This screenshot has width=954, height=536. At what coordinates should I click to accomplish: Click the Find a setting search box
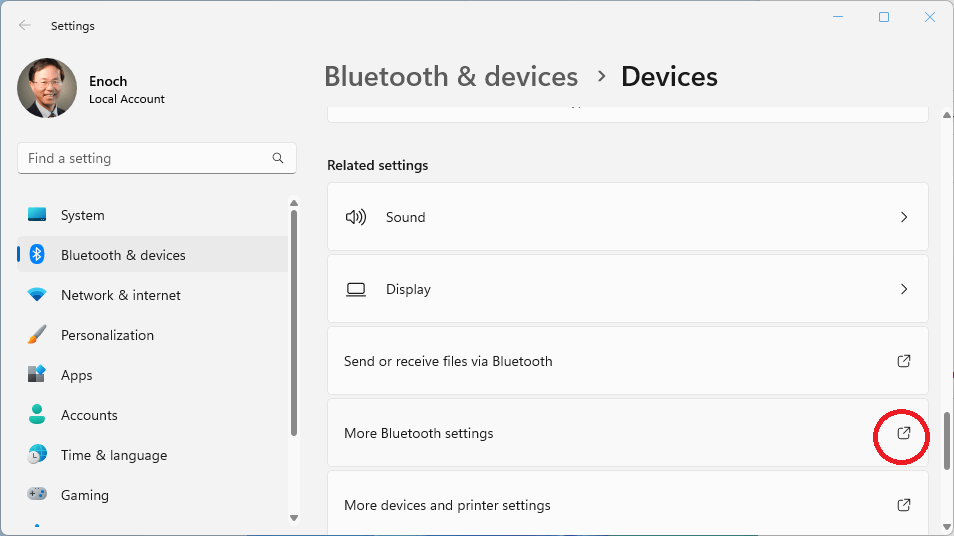(145, 158)
